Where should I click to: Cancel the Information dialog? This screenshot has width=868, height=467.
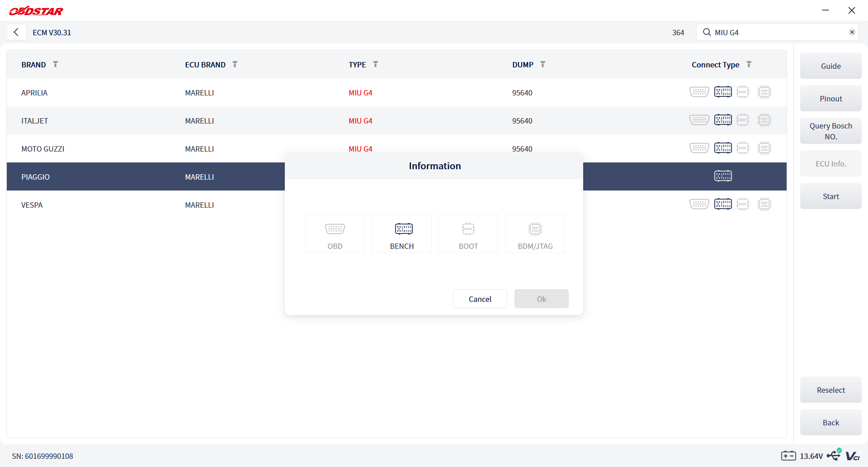480,299
